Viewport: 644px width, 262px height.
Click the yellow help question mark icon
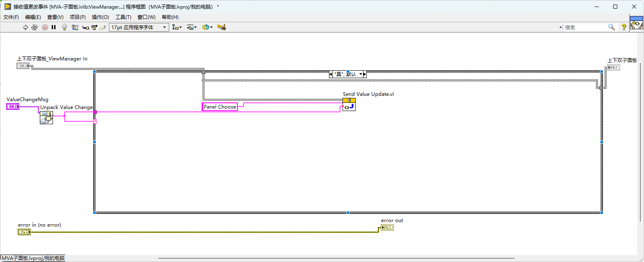[x=624, y=27]
